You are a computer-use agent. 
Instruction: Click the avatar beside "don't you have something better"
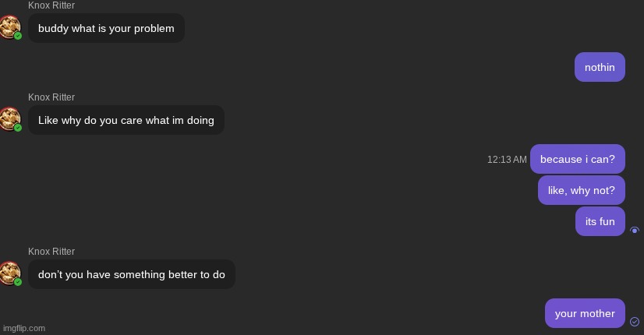[9, 273]
